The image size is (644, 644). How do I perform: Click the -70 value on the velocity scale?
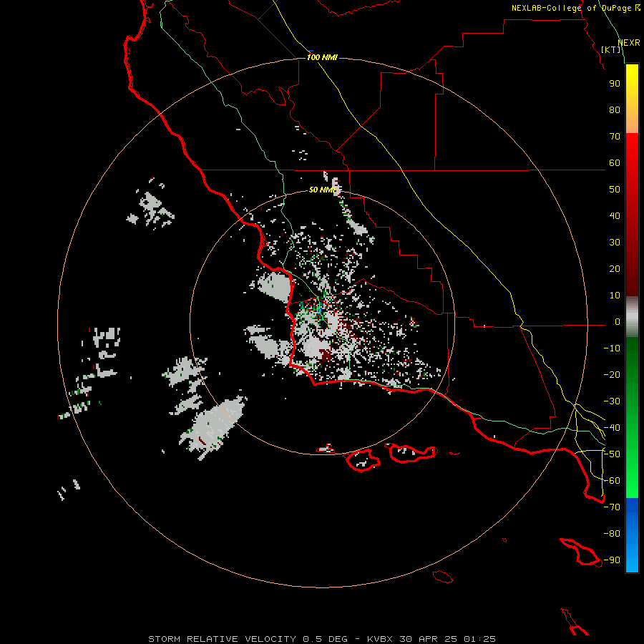[612, 507]
